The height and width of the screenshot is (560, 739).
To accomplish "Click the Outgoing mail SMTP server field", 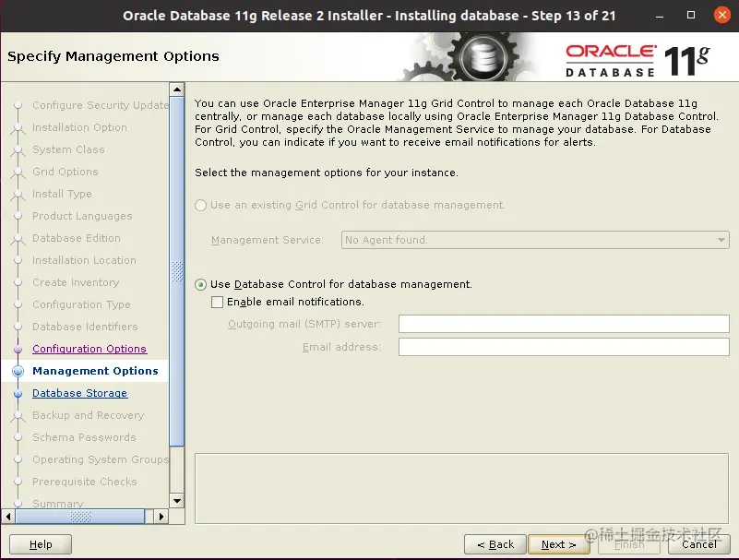I will coord(564,324).
